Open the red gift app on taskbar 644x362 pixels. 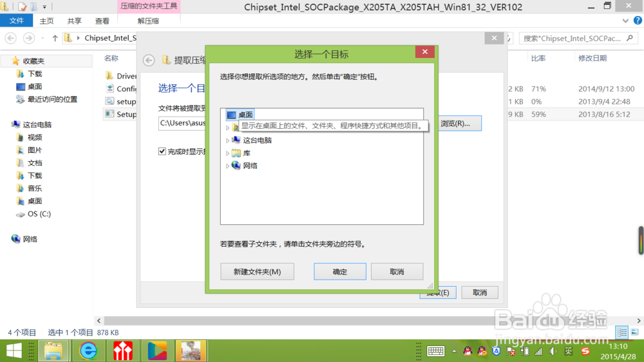[122, 351]
